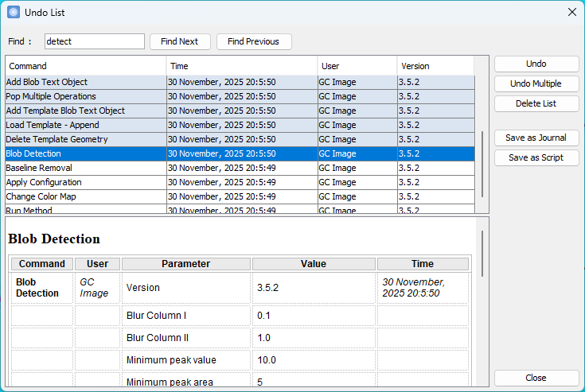Click the Find text input field
Screen dimensions: 585x392
click(94, 41)
